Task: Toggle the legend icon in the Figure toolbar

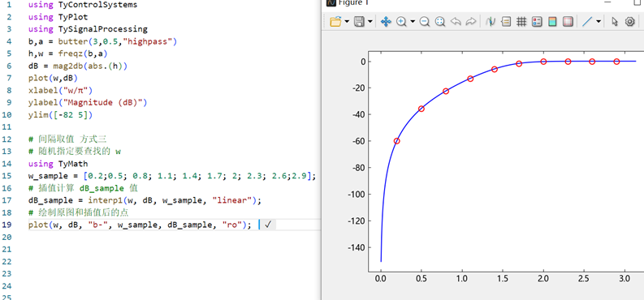Action: (x=536, y=22)
